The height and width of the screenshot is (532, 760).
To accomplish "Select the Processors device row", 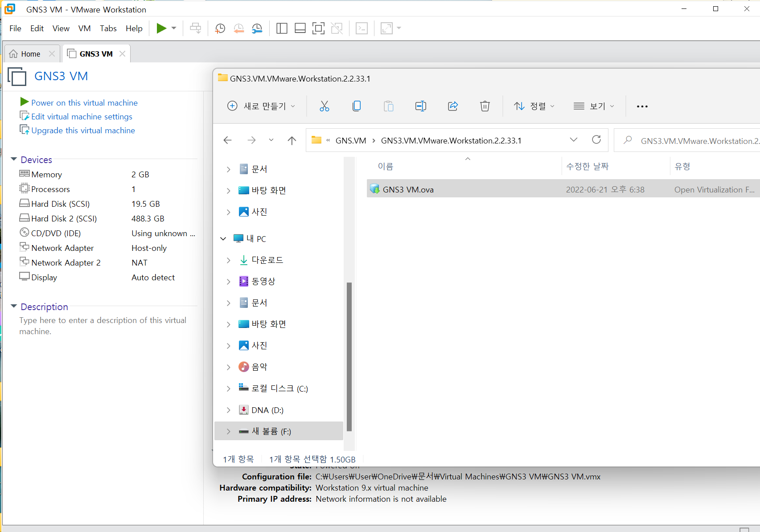I will 107,189.
